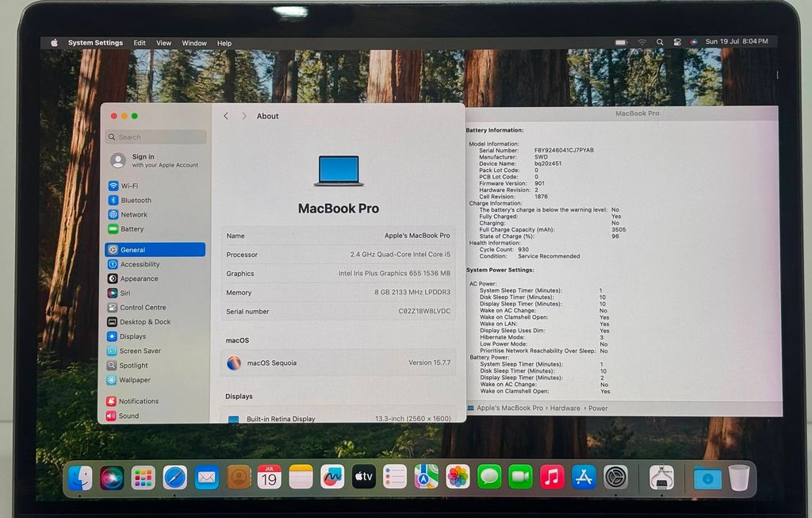Open App Store from the Dock
The image size is (812, 518).
tap(584, 477)
